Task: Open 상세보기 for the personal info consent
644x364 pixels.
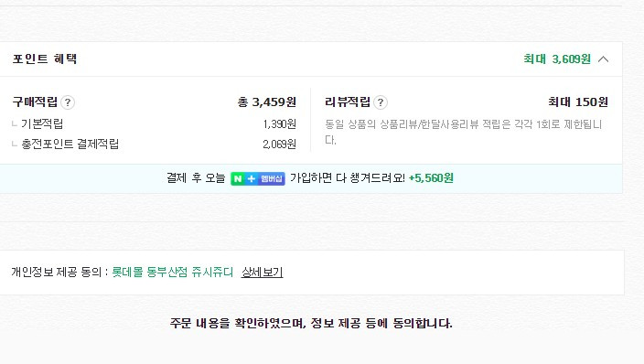Action: (x=262, y=272)
